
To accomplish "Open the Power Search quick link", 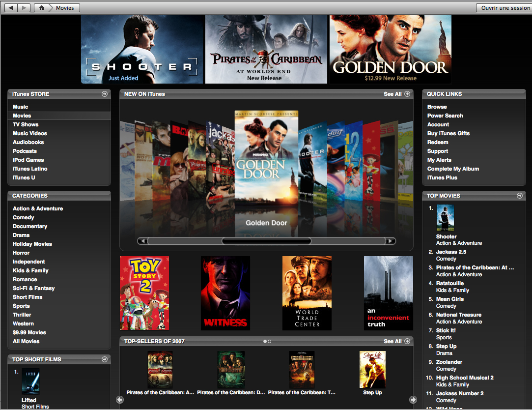I will (x=445, y=116).
